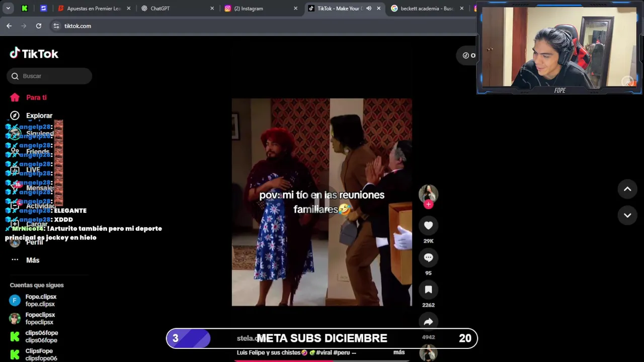This screenshot has height=362, width=644.
Task: Go to the previous video with the up chevron
Action: [627, 189]
